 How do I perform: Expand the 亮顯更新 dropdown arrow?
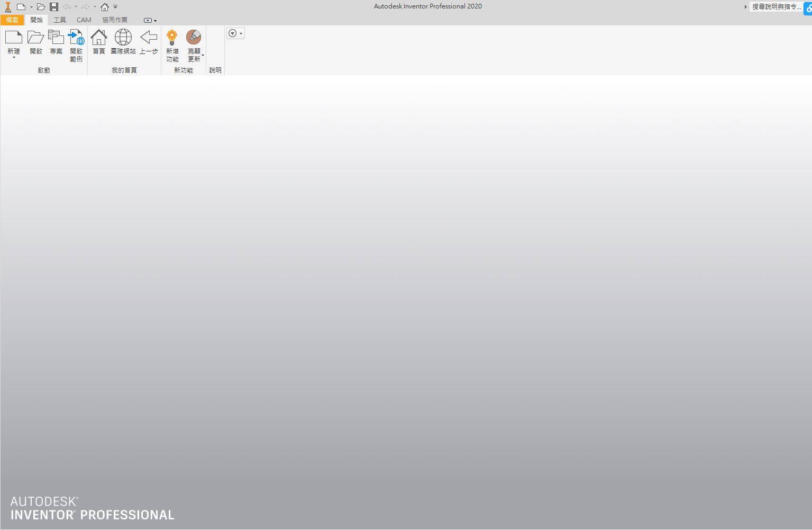click(203, 55)
